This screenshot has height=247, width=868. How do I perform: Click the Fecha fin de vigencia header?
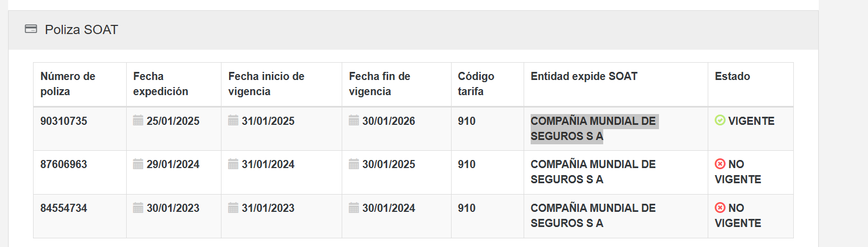[380, 84]
